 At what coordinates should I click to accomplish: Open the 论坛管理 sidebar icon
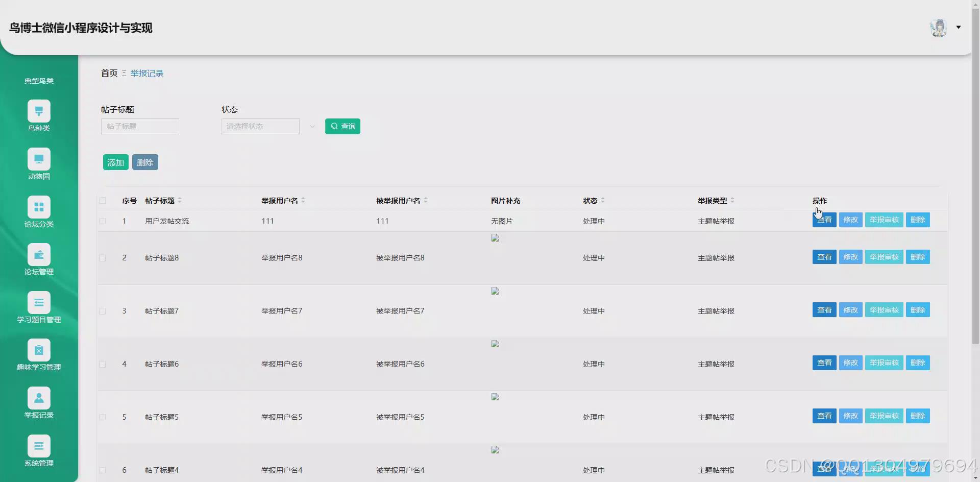point(39,255)
